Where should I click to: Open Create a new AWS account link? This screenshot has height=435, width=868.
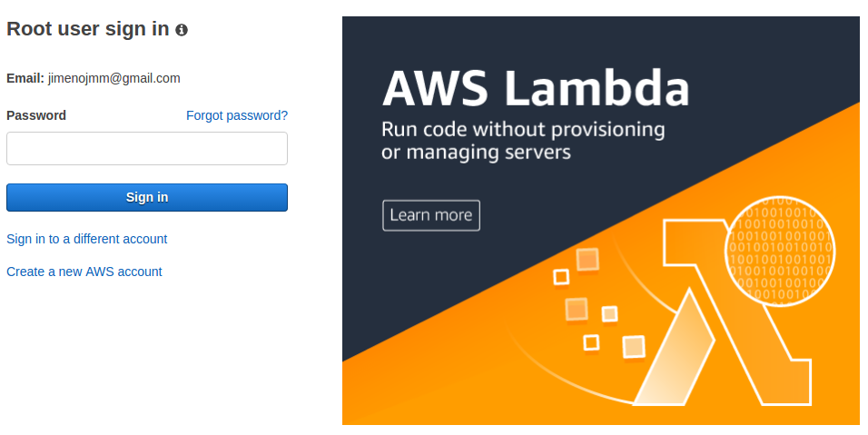point(84,272)
